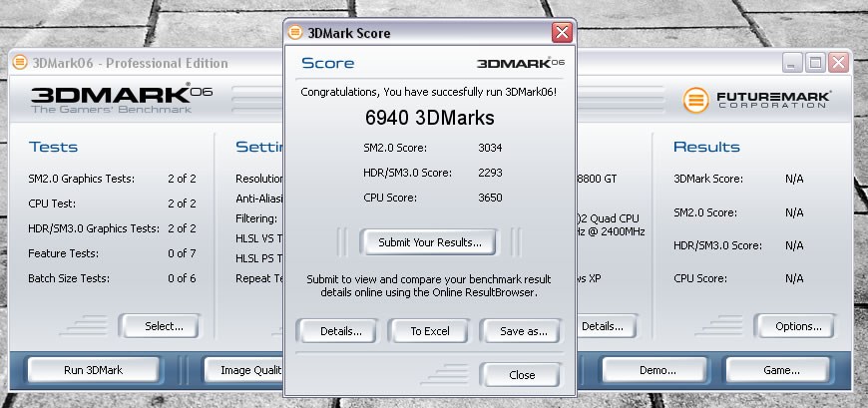The image size is (868, 408).
Task: Click HDR/SM3.0 Score N/A in Results panel
Action: [738, 245]
